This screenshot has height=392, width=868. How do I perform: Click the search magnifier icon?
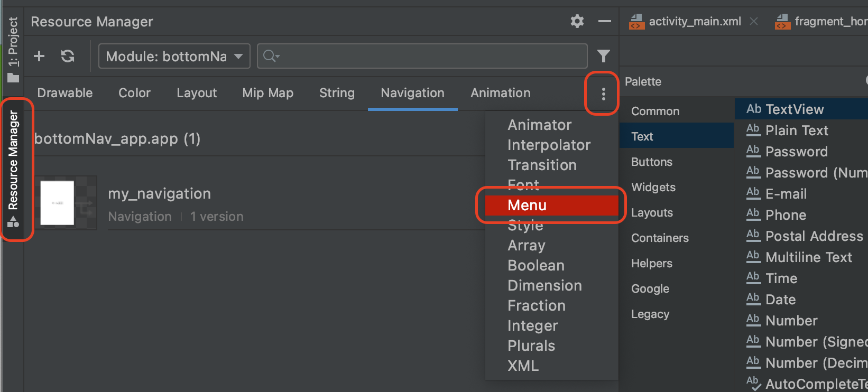click(x=270, y=56)
